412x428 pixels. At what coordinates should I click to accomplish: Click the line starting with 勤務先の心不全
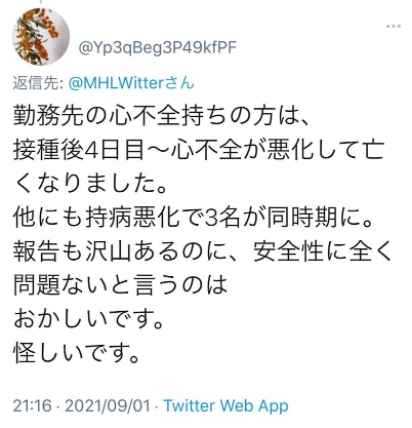pyautogui.click(x=162, y=117)
